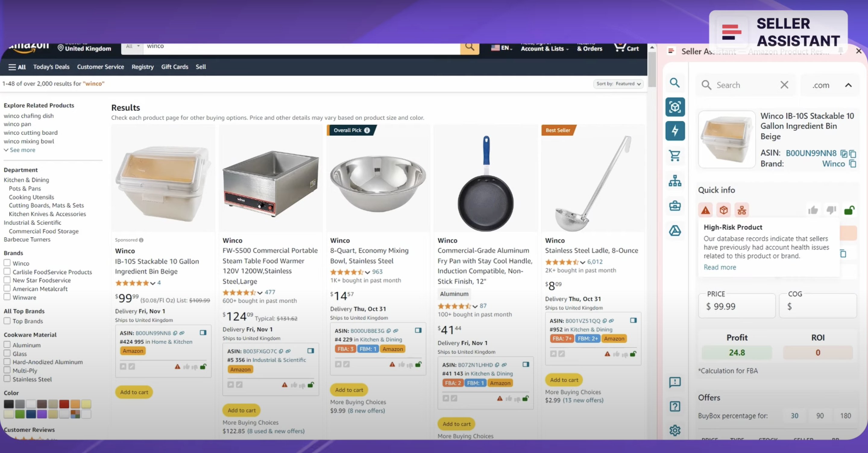The image size is (868, 453).
Task: Select the red color swatch filter
Action: (x=64, y=404)
